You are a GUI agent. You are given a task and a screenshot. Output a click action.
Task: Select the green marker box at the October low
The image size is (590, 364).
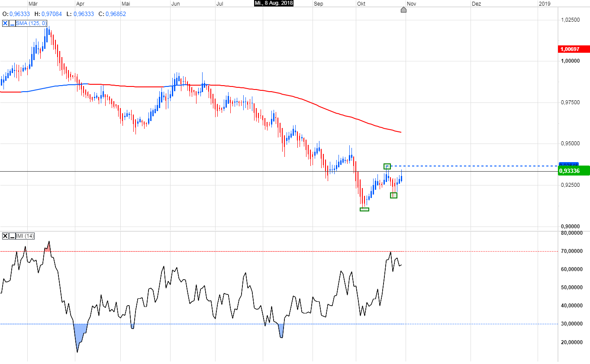364,209
